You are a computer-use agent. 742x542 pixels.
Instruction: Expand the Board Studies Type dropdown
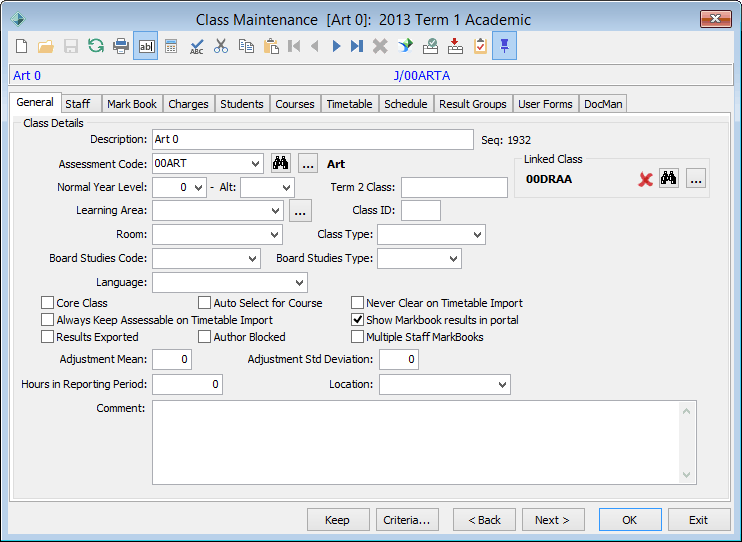453,258
